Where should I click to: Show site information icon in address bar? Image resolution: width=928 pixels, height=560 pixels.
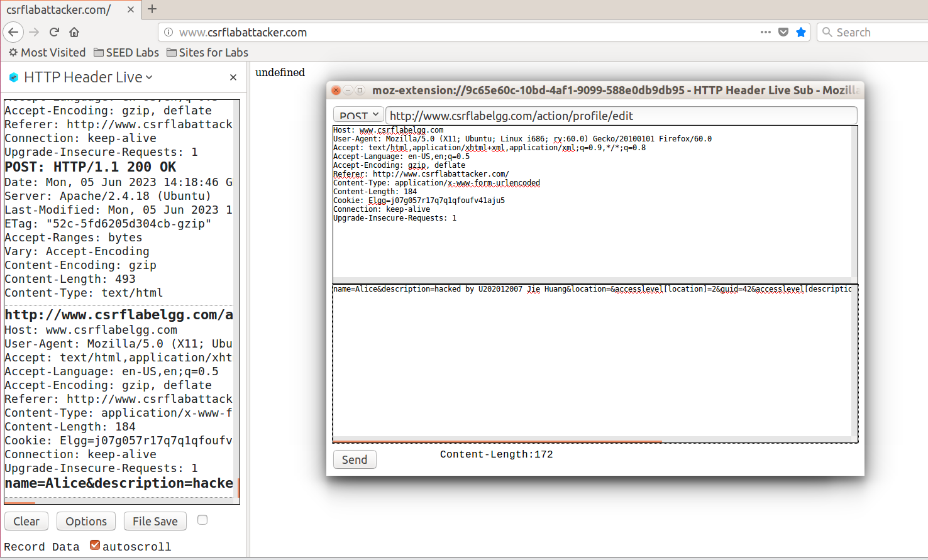tap(168, 32)
